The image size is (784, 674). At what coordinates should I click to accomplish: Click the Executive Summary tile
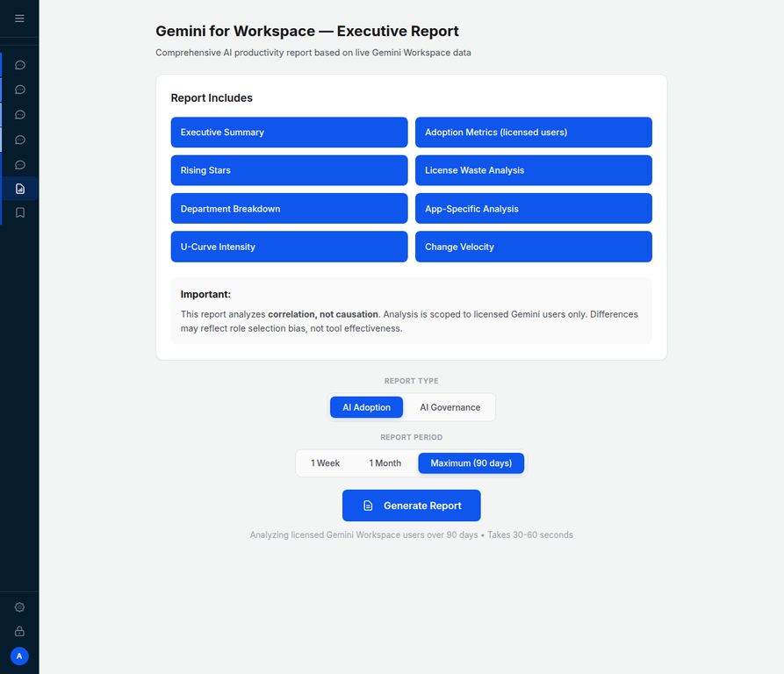[x=289, y=133]
